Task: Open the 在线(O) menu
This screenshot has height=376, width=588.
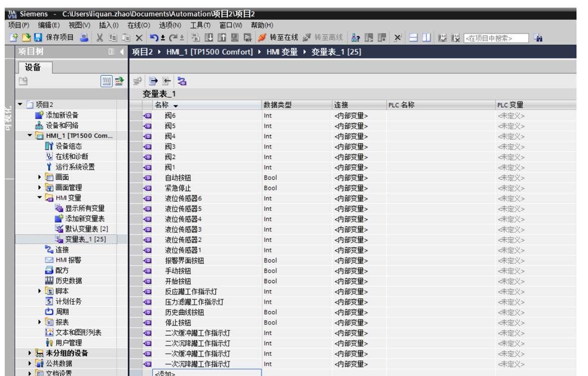Action: 139,25
